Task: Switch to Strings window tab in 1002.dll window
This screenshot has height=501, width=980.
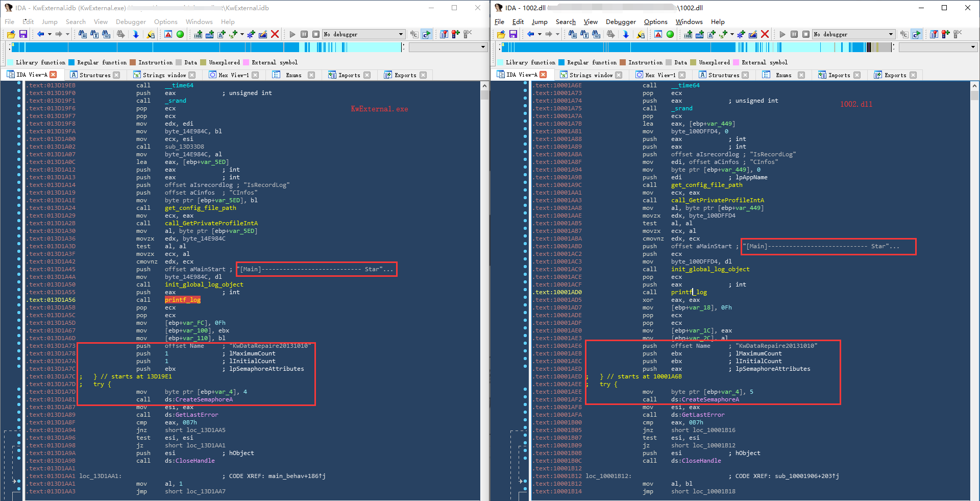Action: pos(591,75)
